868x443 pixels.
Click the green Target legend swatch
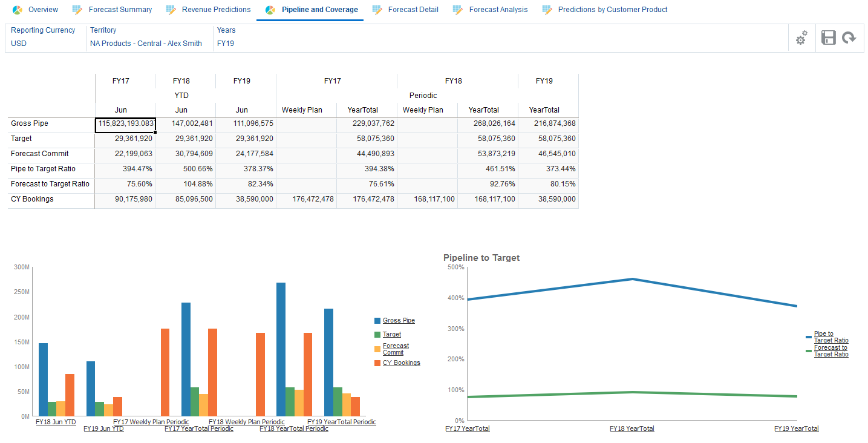(x=377, y=335)
